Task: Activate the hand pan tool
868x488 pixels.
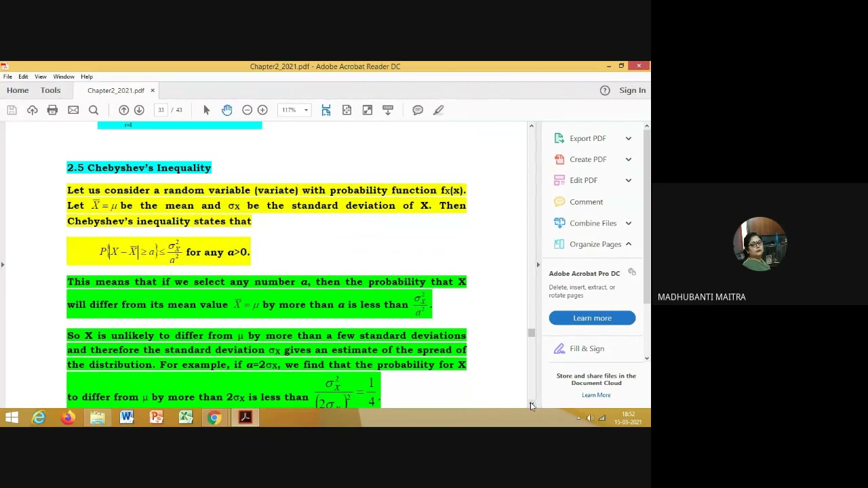Action: [x=226, y=110]
